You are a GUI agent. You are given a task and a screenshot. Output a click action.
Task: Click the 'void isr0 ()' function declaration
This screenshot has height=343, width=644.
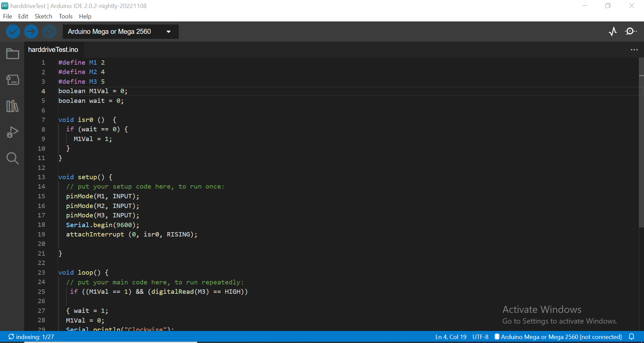click(87, 120)
